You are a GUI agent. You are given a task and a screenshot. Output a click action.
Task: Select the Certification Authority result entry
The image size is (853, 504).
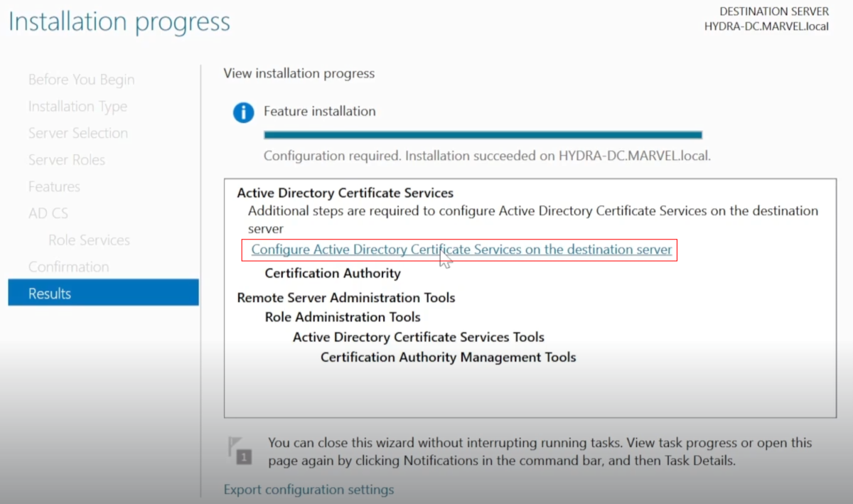pyautogui.click(x=333, y=273)
